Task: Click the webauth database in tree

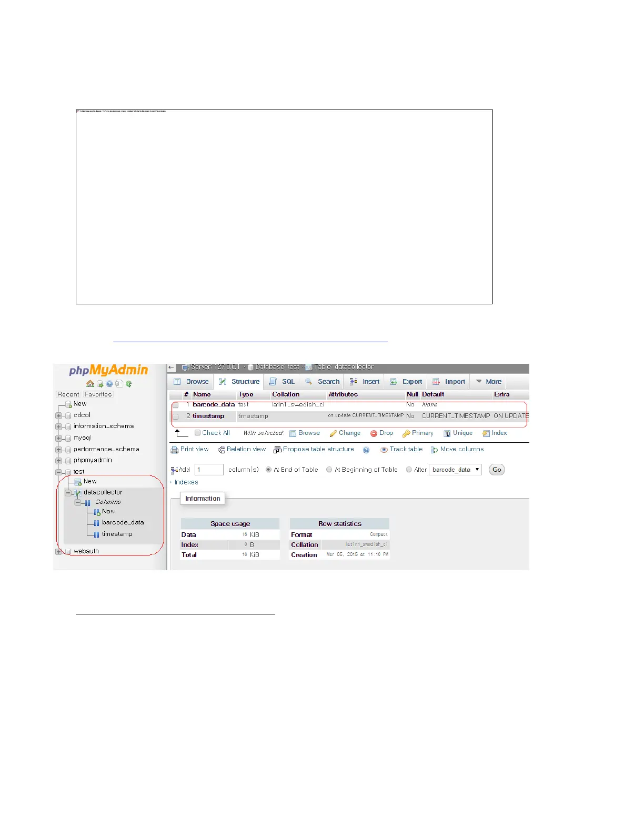Action: [86, 551]
